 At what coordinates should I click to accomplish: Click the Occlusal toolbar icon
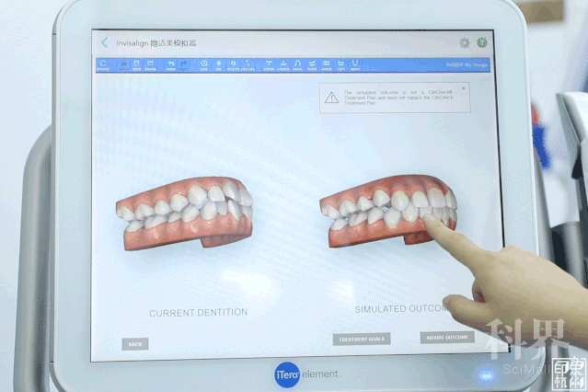point(248,65)
